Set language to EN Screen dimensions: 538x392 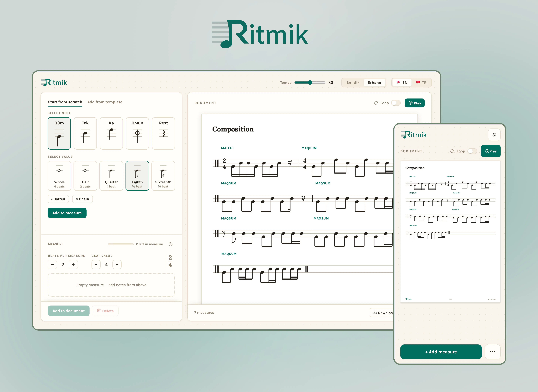[x=402, y=83]
